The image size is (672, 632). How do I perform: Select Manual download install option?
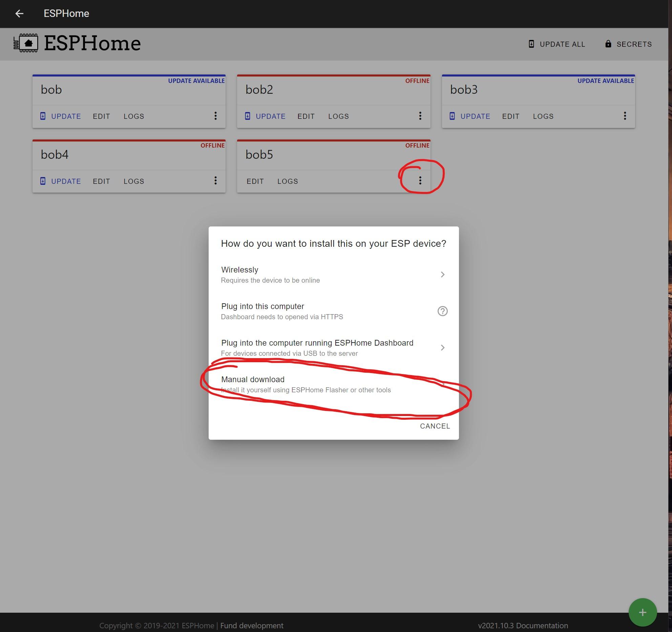pyautogui.click(x=333, y=384)
